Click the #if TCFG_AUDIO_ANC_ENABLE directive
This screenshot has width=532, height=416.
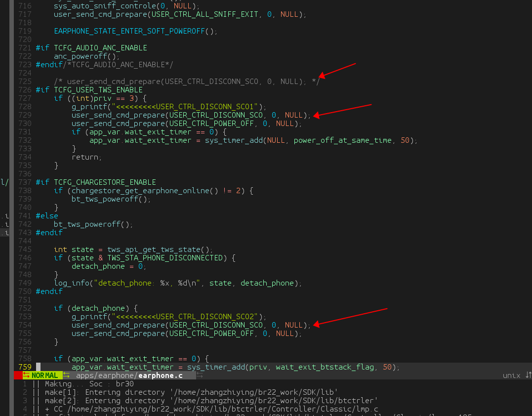coord(91,48)
